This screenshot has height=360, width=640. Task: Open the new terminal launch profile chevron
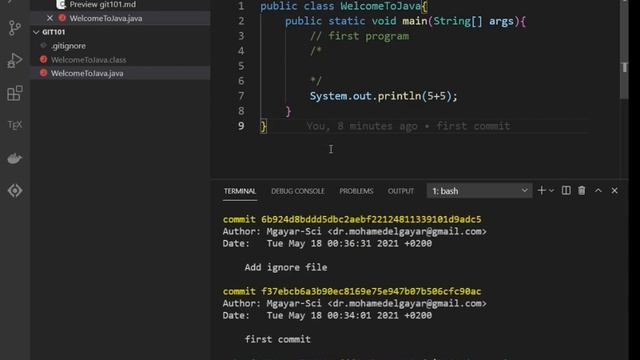(551, 191)
